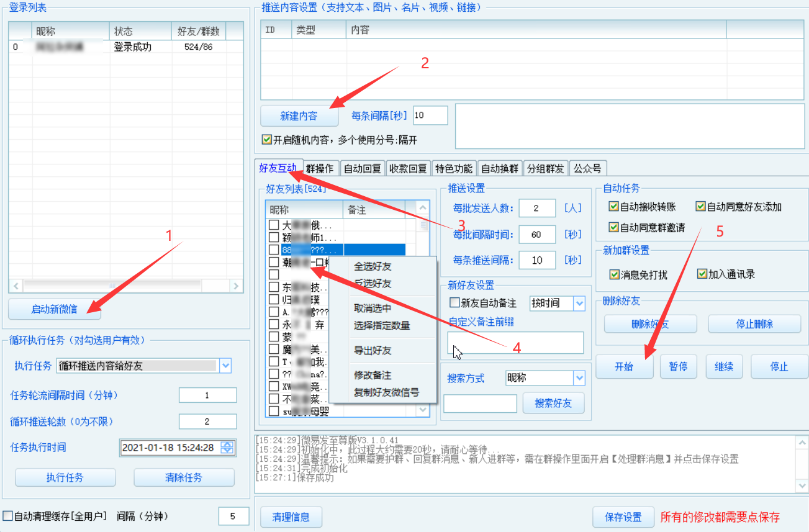Click the login list right scroll arrow
809x532 pixels.
coord(235,286)
